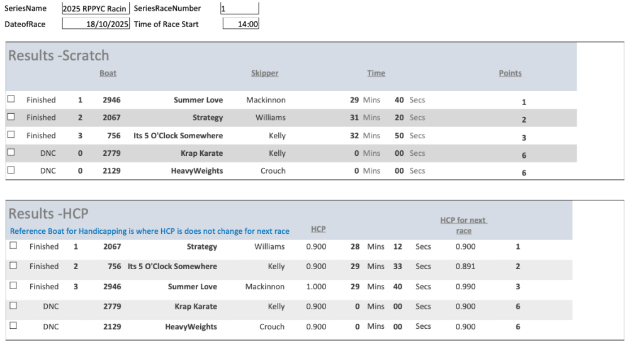Edit the DateofRace field
Viewport: 644px width, 364px height.
coord(96,24)
